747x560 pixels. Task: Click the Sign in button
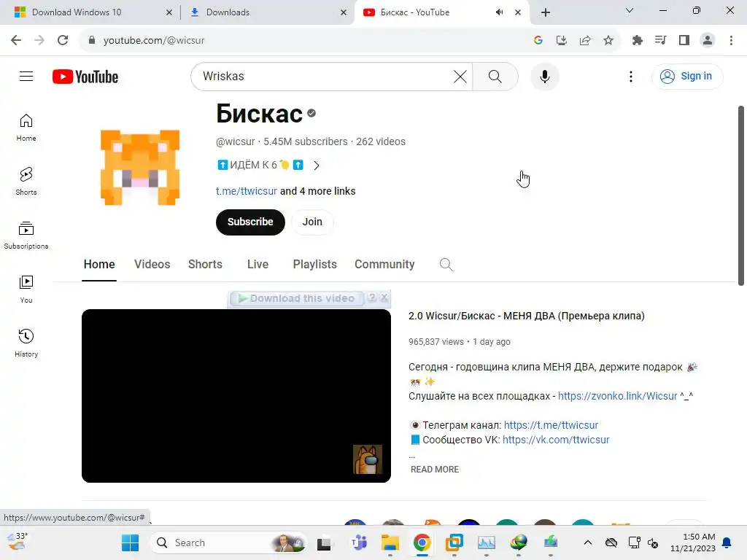coord(687,76)
